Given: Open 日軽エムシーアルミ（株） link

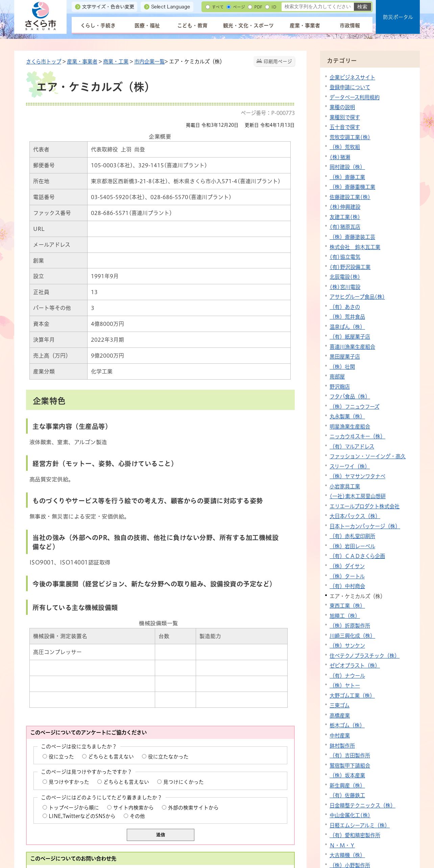Looking at the screenshot, I should (x=360, y=825).
